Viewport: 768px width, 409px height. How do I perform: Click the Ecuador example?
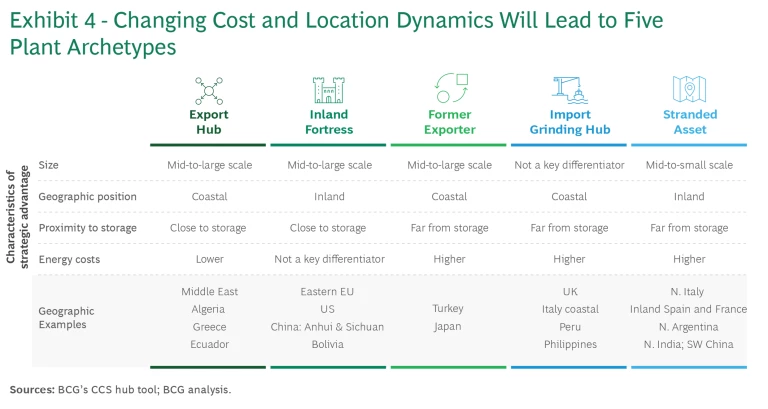coord(210,344)
